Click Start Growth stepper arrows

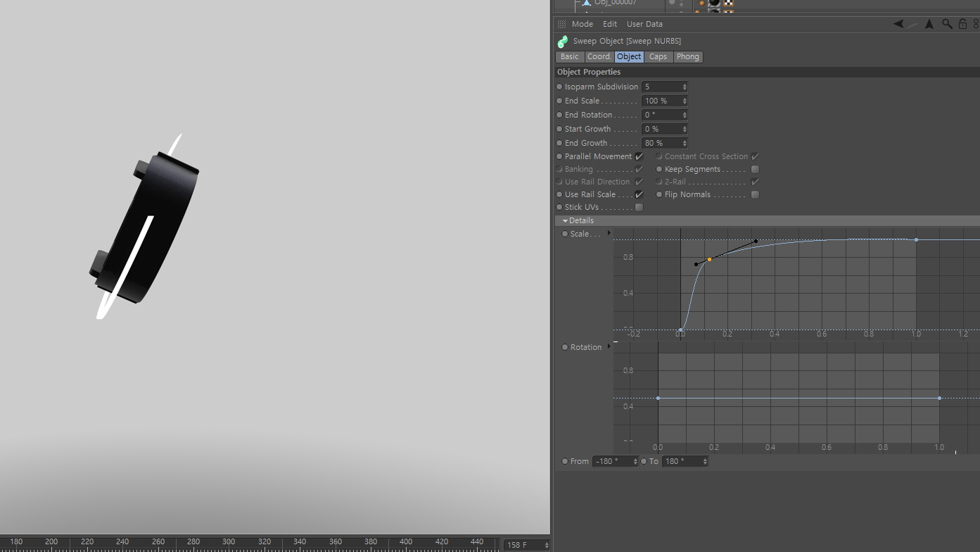tap(685, 129)
